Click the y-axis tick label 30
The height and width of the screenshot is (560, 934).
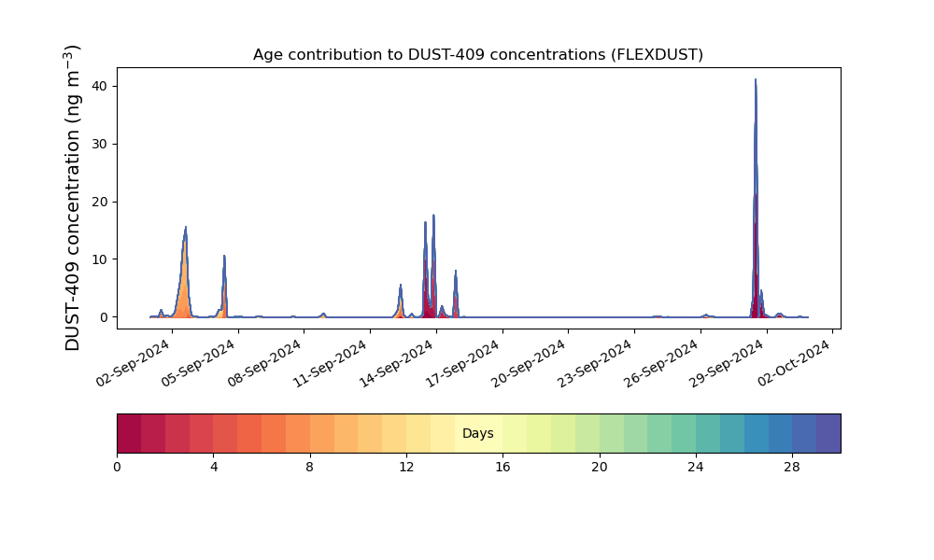click(x=100, y=144)
